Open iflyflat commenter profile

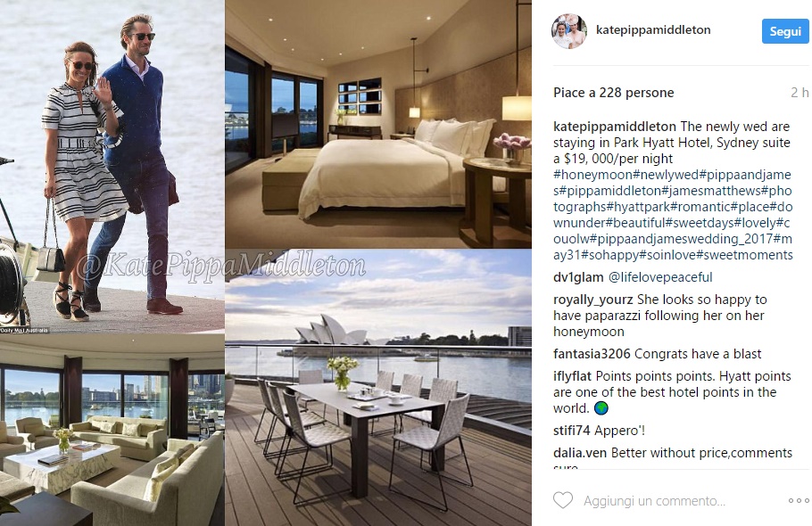(572, 376)
